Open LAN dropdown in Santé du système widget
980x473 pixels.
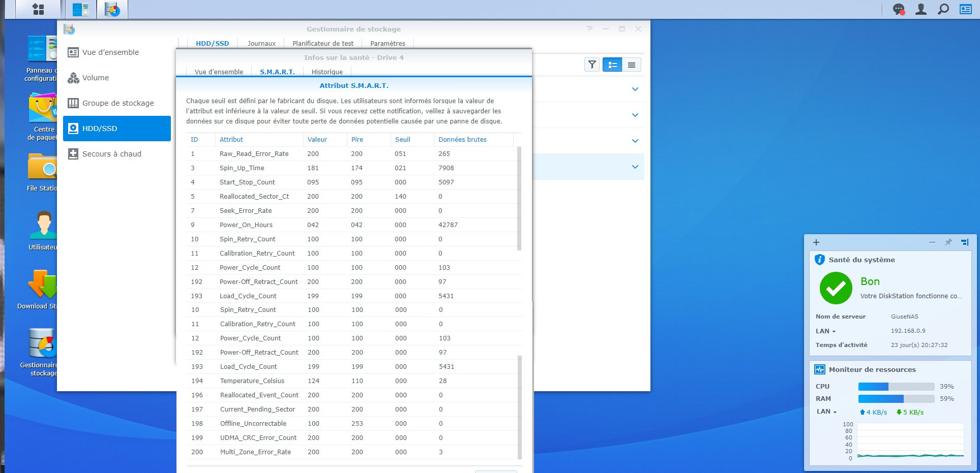tap(825, 331)
